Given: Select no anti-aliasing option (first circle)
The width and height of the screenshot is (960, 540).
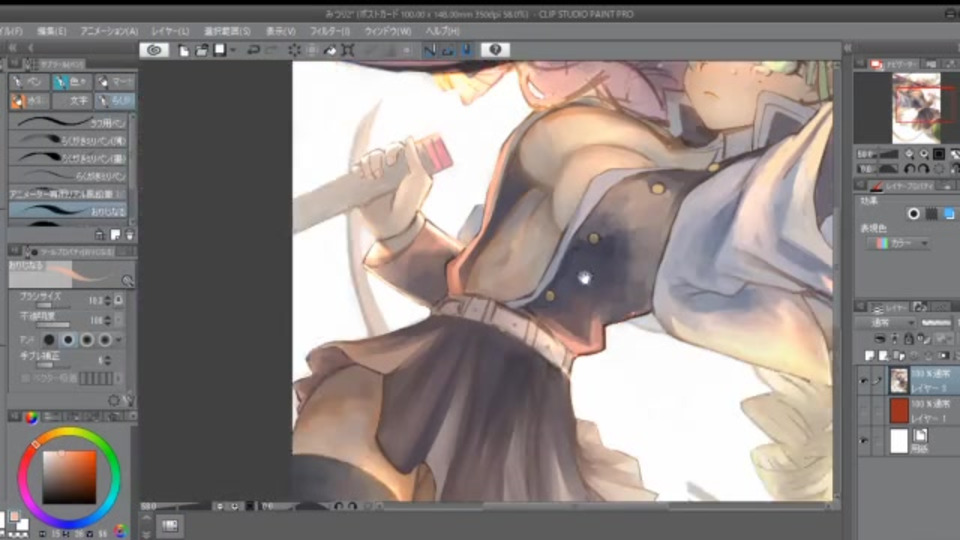Looking at the screenshot, I should pyautogui.click(x=49, y=340).
